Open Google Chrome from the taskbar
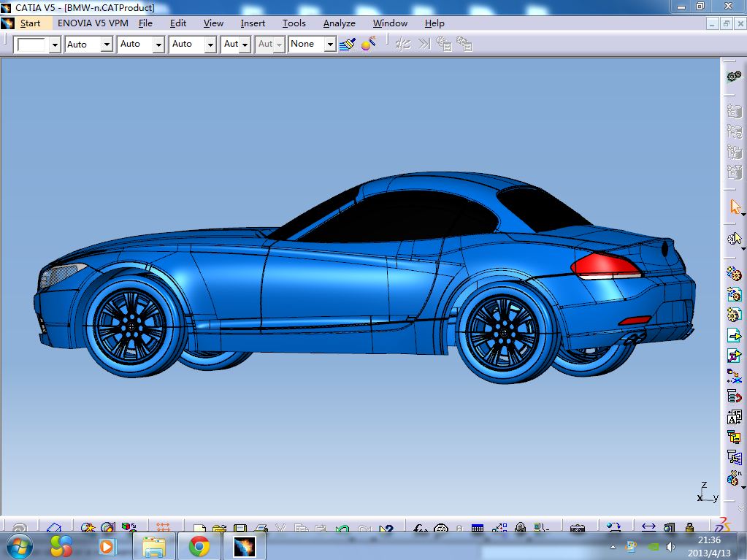 coord(199,547)
